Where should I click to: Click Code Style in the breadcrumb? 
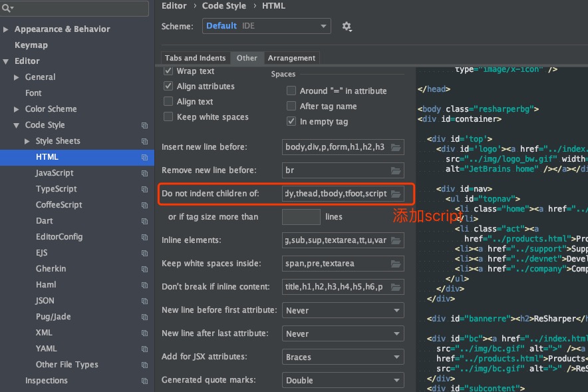pyautogui.click(x=224, y=5)
